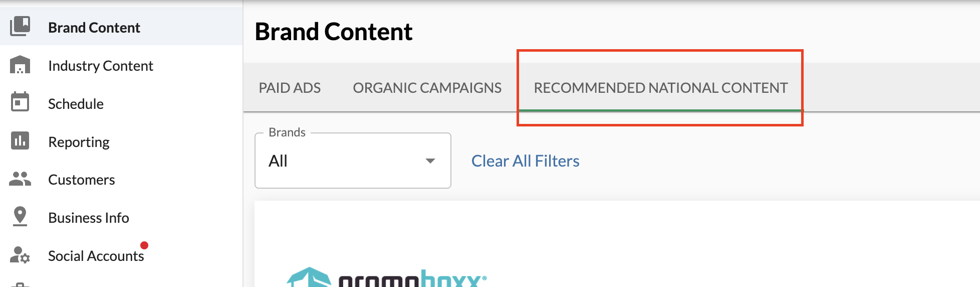
Task: Click the red notification dot on Social Accounts
Action: [x=144, y=245]
